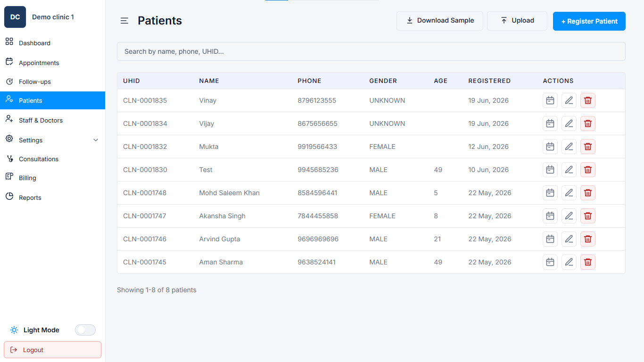Viewport: 644px width, 362px height.
Task: Click the DC clinic logo badge
Action: [x=15, y=17]
